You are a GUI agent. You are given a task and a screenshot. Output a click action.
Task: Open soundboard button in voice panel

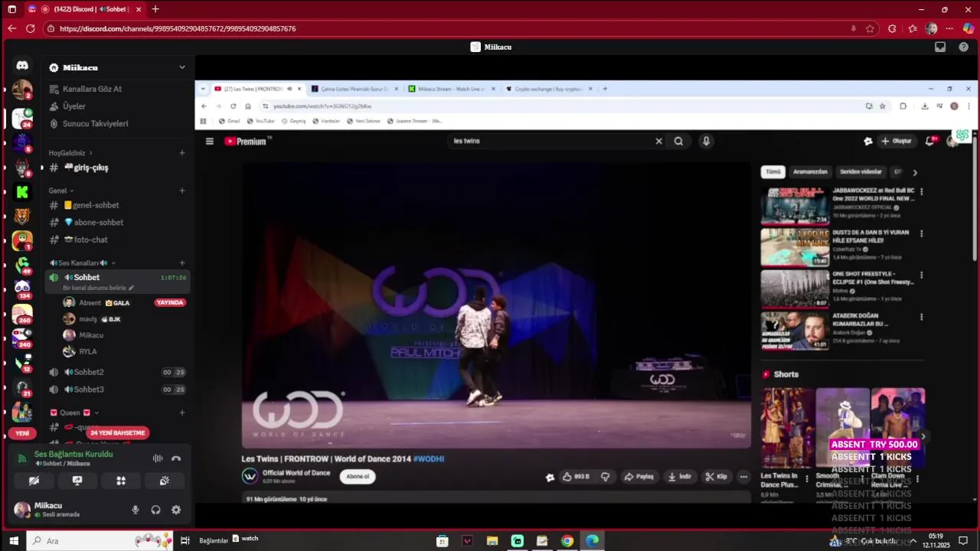[x=164, y=481]
